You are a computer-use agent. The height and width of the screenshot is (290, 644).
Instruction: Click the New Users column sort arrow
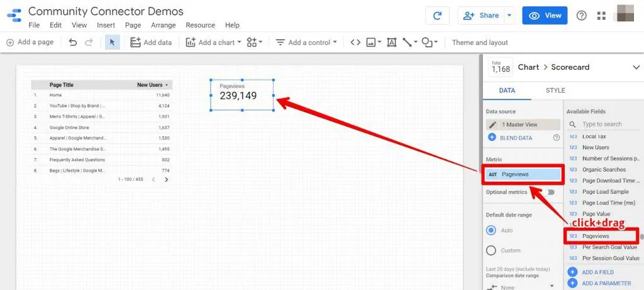pyautogui.click(x=166, y=85)
